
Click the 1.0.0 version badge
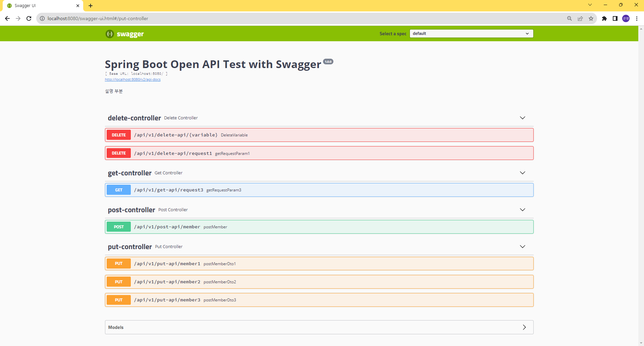[x=328, y=62]
